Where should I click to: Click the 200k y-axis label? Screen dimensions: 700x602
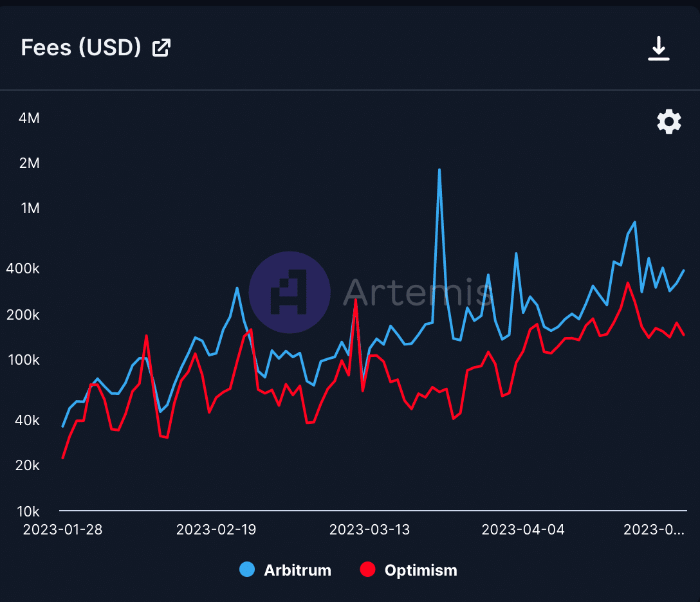[23, 315]
